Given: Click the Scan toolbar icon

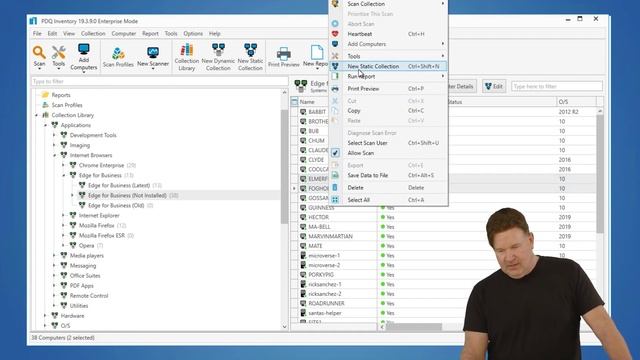Looking at the screenshot, I should [39, 56].
